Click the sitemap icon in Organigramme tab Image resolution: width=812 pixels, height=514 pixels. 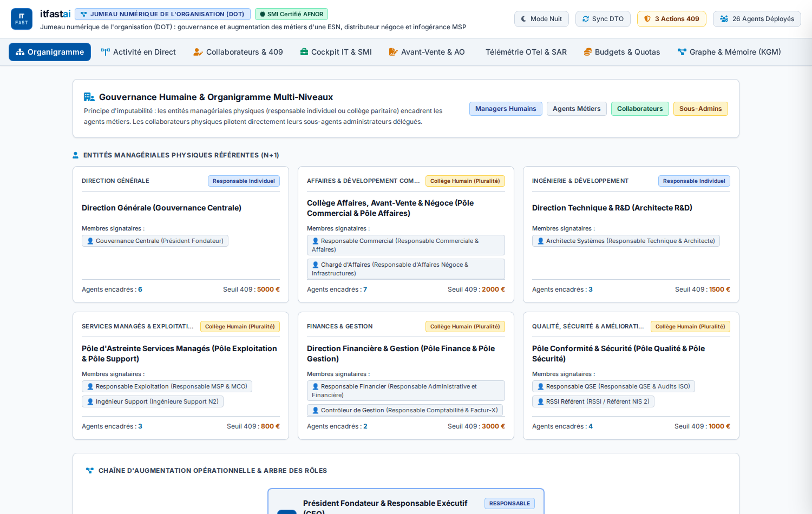click(x=20, y=52)
